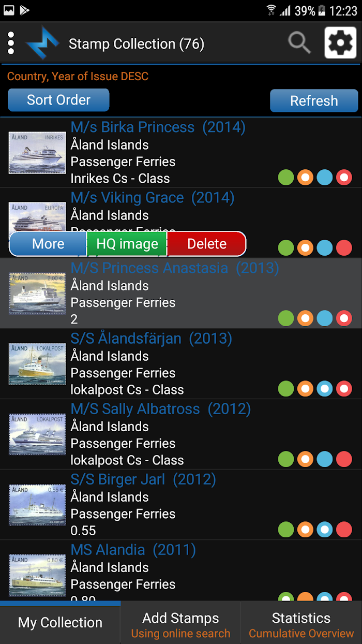The height and width of the screenshot is (644, 362).
Task: Tap orange status dot on S/S Birger Jarl
Action: pyautogui.click(x=305, y=529)
